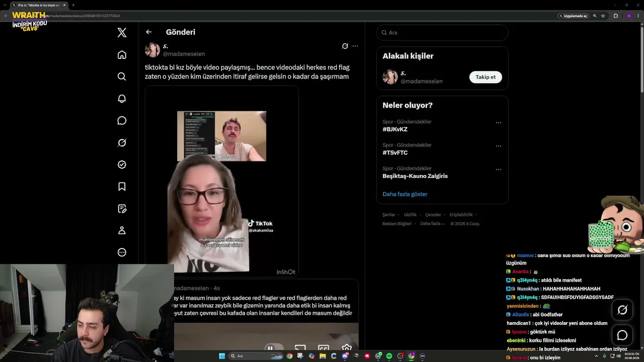Open the Beşiktaş-Kauno Zalgiris trend
Viewport: 644px width, 362px height.
(x=415, y=176)
